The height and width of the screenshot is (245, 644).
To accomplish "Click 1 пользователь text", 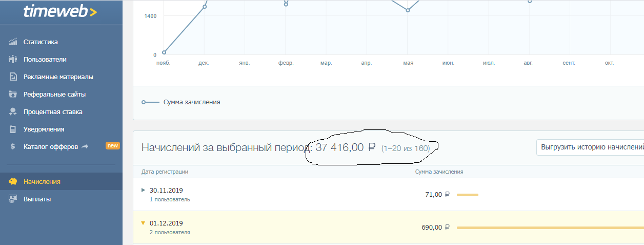I will click(x=170, y=199).
